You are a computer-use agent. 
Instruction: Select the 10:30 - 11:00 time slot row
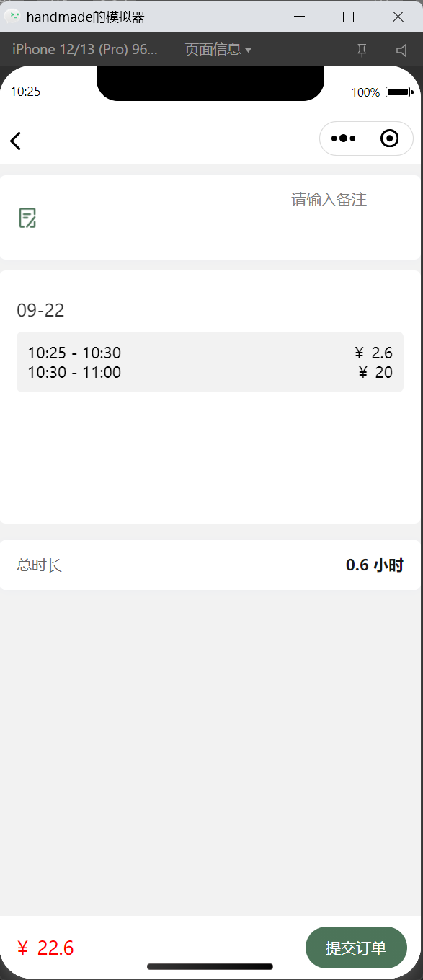pyautogui.click(x=210, y=372)
